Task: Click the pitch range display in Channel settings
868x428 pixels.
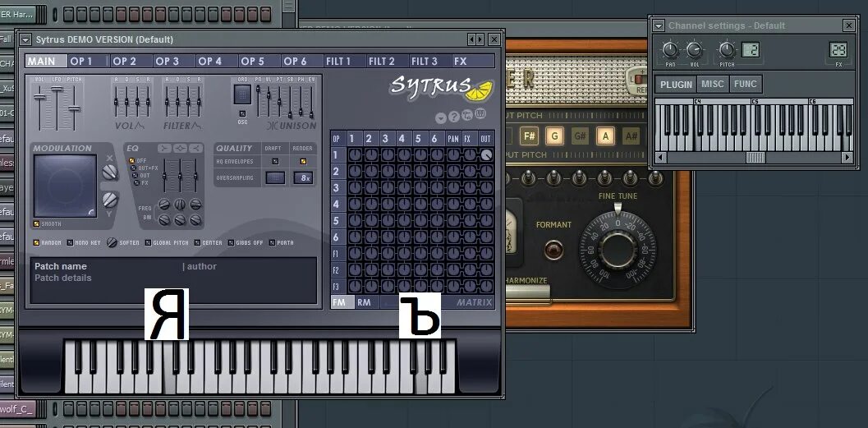Action: click(750, 50)
